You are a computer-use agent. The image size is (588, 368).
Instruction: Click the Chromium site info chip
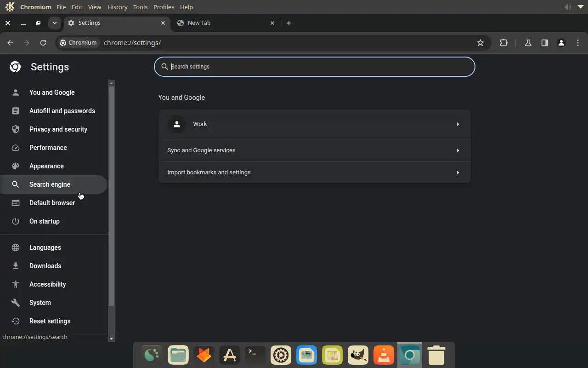point(79,43)
